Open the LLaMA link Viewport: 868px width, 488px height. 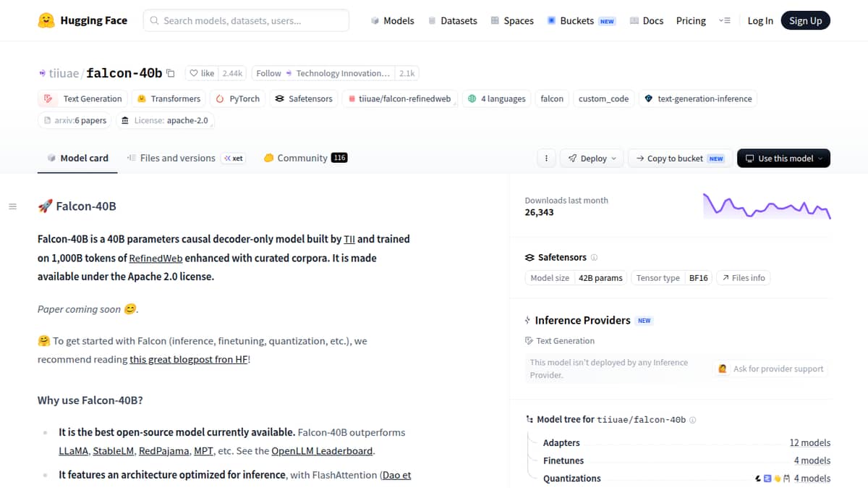tap(74, 450)
